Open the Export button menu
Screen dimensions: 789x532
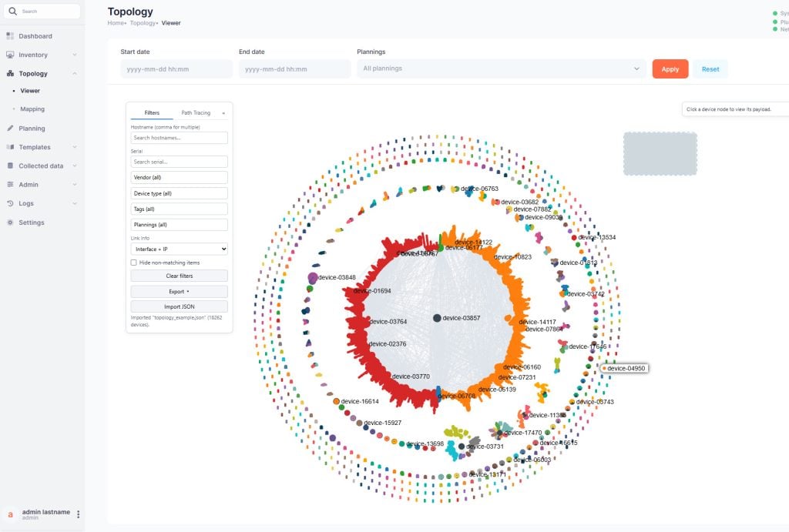[179, 292]
